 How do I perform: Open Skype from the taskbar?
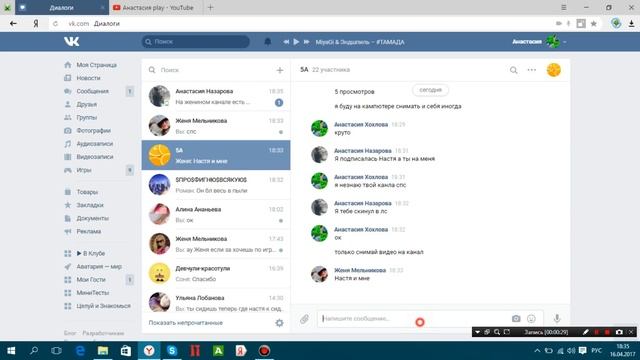click(172, 351)
